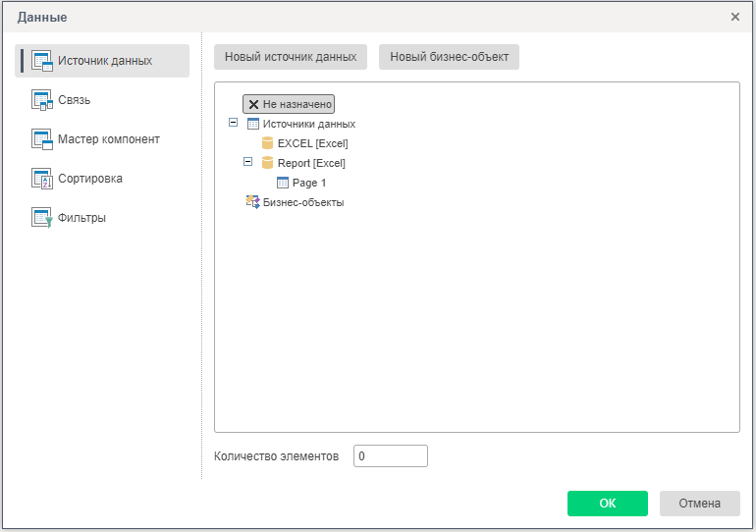Screen dimensions: 756x532
Task: Open the Связь tab
Action: point(75,100)
